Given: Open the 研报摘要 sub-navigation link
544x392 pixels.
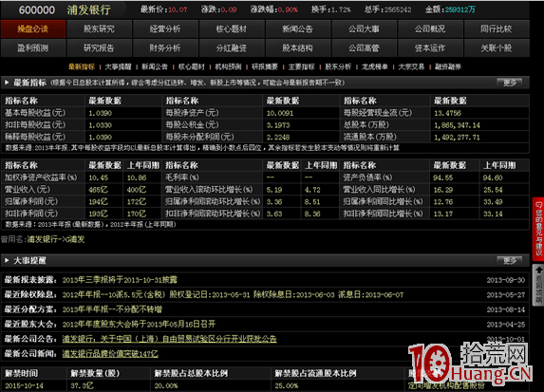Looking at the screenshot, I should pyautogui.click(x=265, y=66).
